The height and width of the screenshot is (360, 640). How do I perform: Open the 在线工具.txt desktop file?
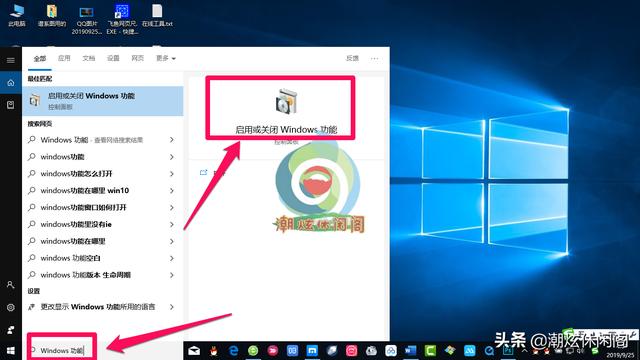[x=157, y=16]
